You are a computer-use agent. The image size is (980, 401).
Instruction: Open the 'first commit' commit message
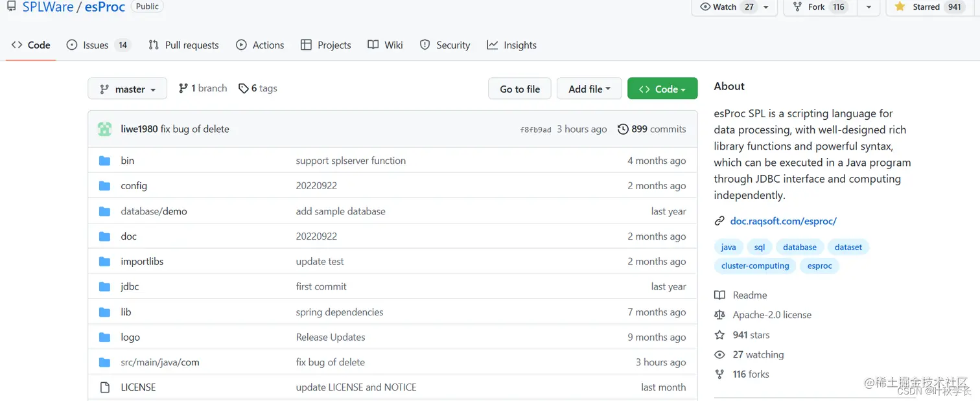(321, 286)
